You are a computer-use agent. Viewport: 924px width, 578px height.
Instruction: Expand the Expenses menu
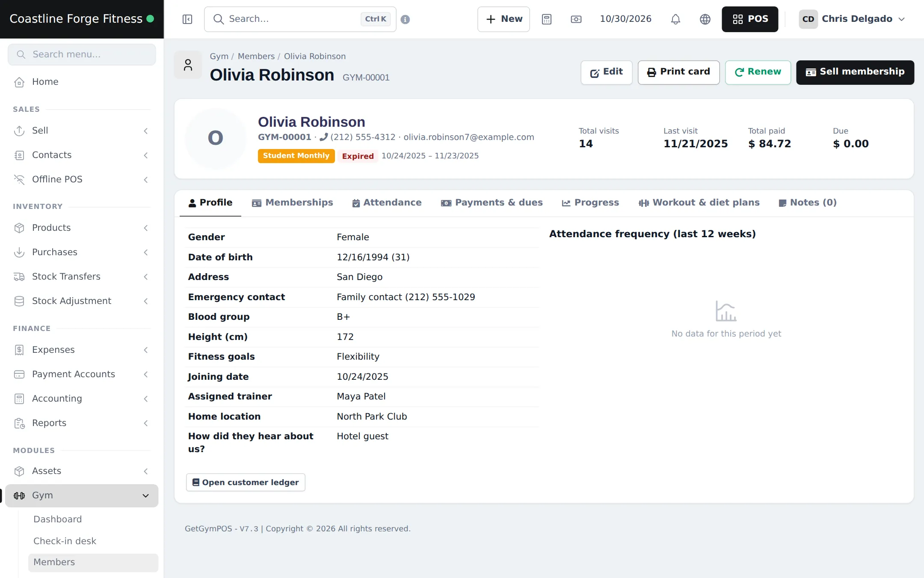click(82, 350)
